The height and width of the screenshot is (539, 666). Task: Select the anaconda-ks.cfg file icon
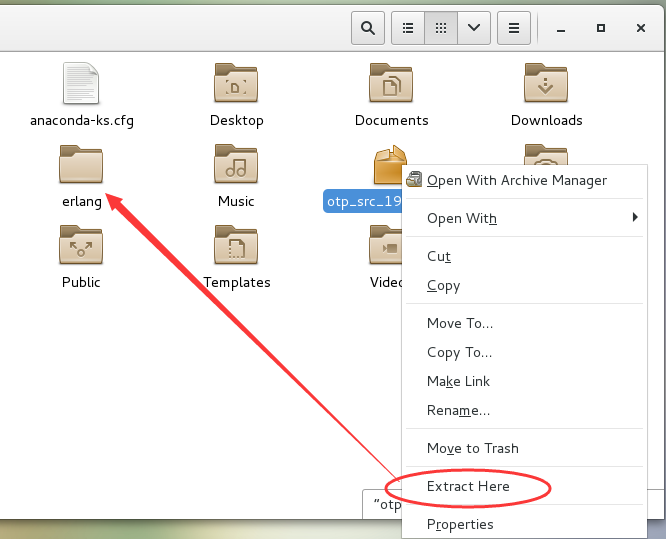click(81, 83)
